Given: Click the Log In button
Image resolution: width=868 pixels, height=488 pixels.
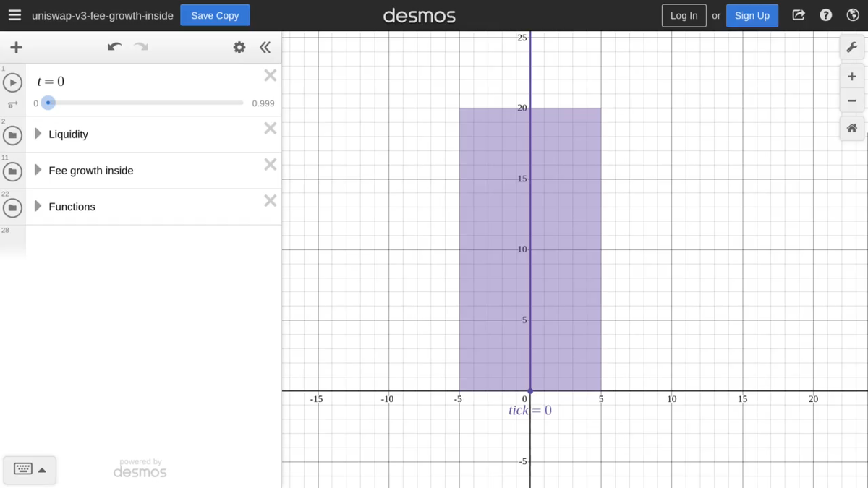Looking at the screenshot, I should coord(684,15).
